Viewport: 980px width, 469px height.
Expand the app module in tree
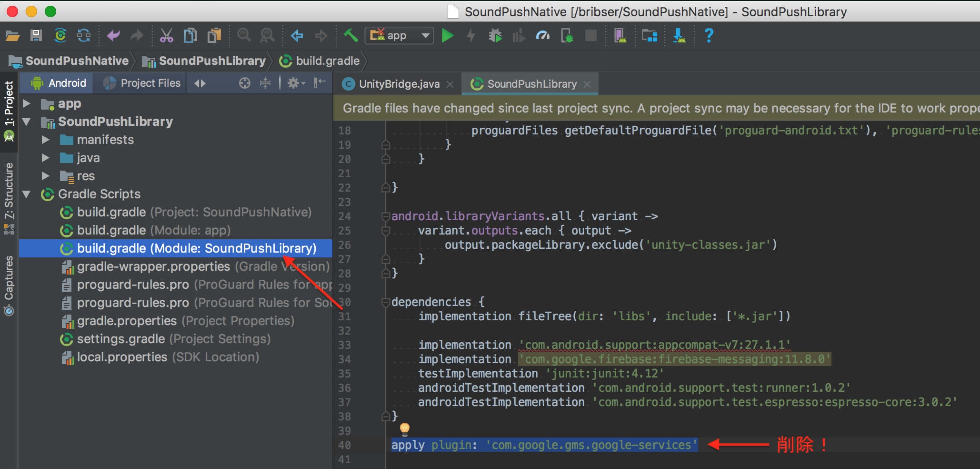pyautogui.click(x=27, y=104)
